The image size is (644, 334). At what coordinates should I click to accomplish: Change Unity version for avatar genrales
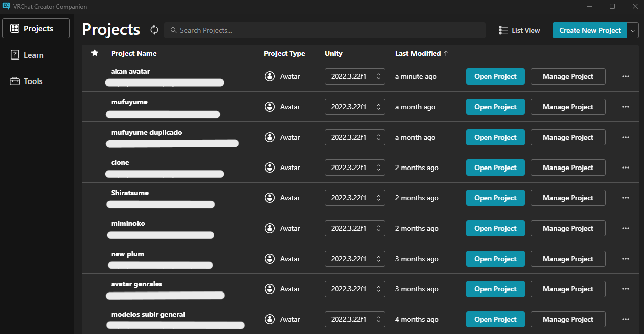(355, 289)
